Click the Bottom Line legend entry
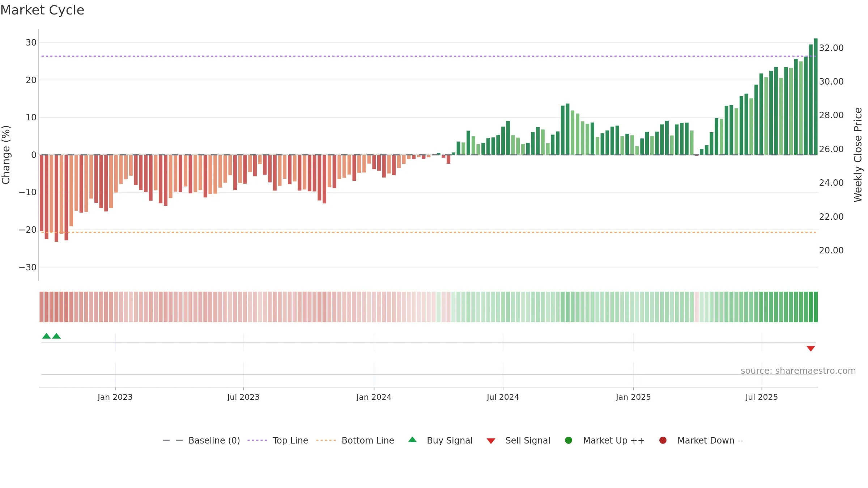Screen dimensions: 868x488 [x=355, y=440]
